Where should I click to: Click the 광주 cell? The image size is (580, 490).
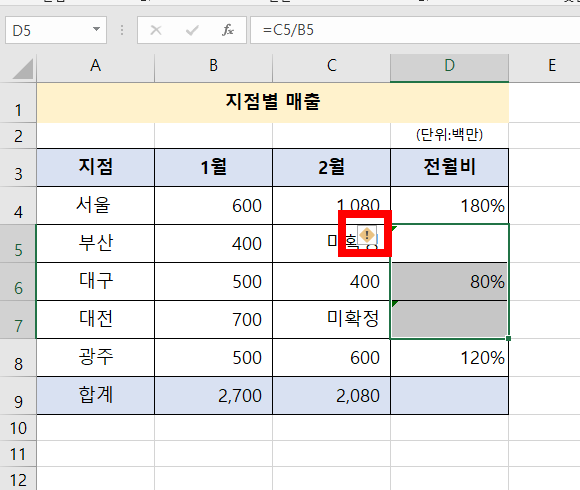pyautogui.click(x=95, y=358)
